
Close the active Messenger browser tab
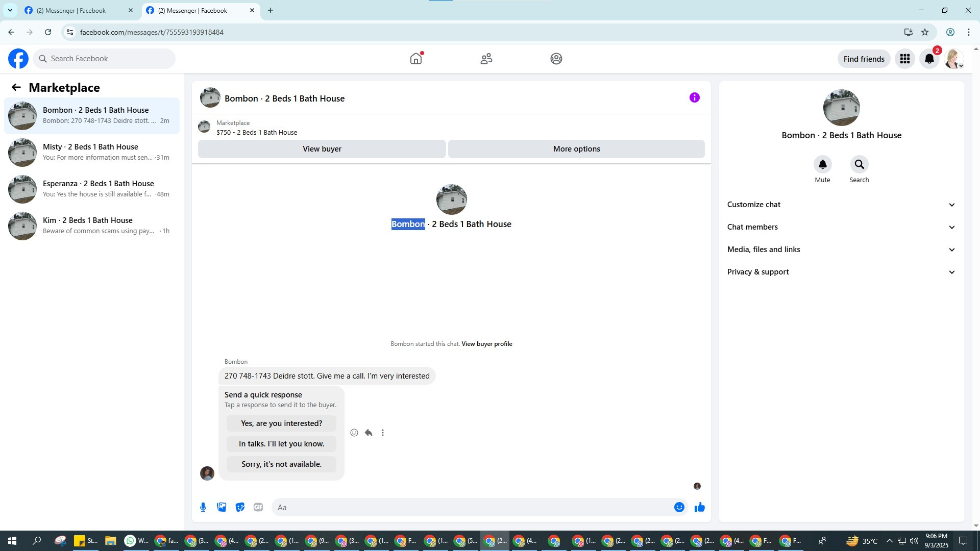click(x=252, y=10)
